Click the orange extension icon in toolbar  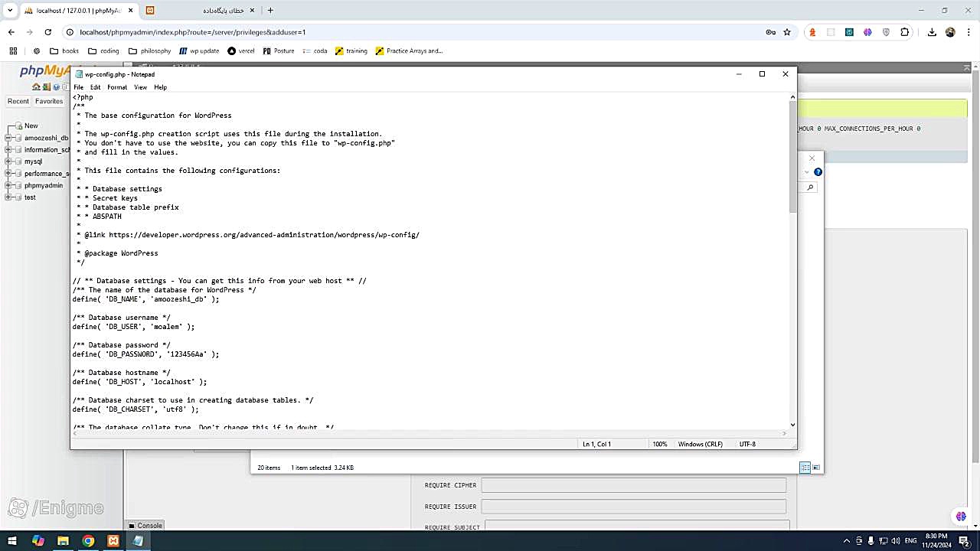click(x=812, y=32)
